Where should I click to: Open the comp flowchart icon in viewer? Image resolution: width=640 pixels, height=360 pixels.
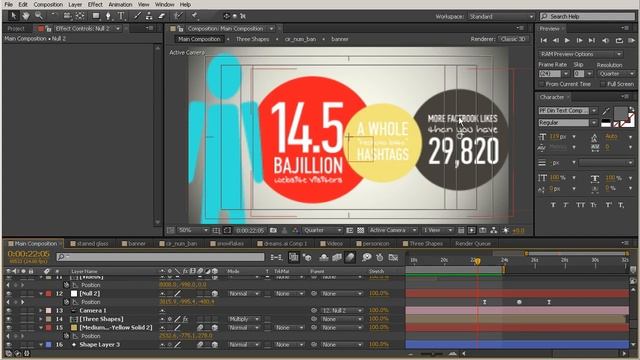click(x=494, y=230)
